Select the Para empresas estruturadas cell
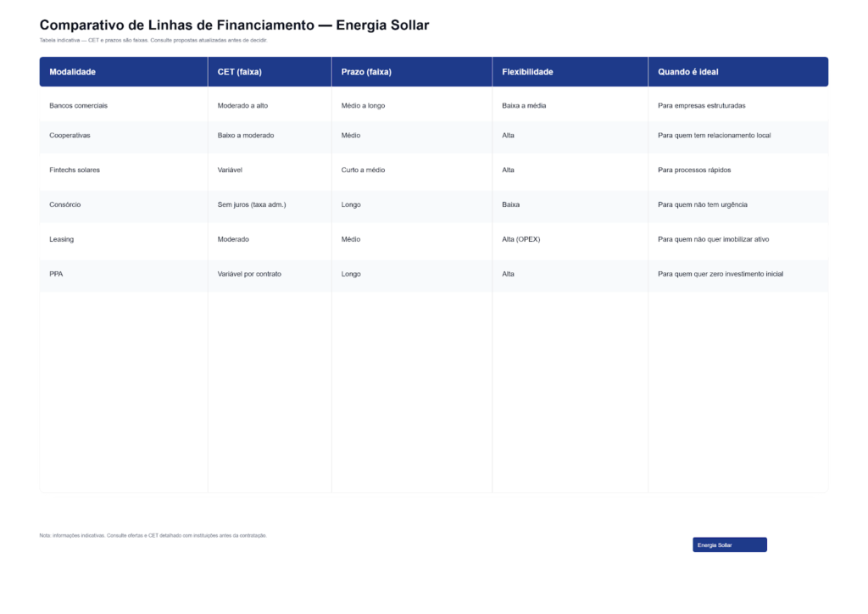Viewport: 868px width, 614px height. (x=702, y=105)
